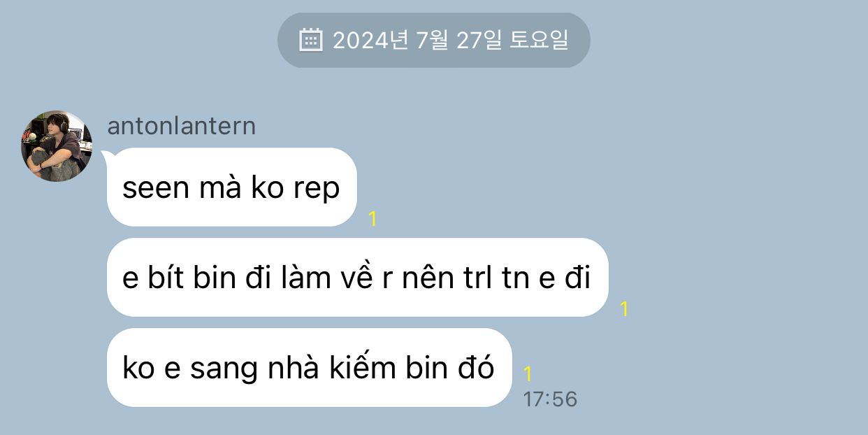Select the 'e bít bin đi làm' message bubble
This screenshot has height=435, width=868.
[x=357, y=278]
